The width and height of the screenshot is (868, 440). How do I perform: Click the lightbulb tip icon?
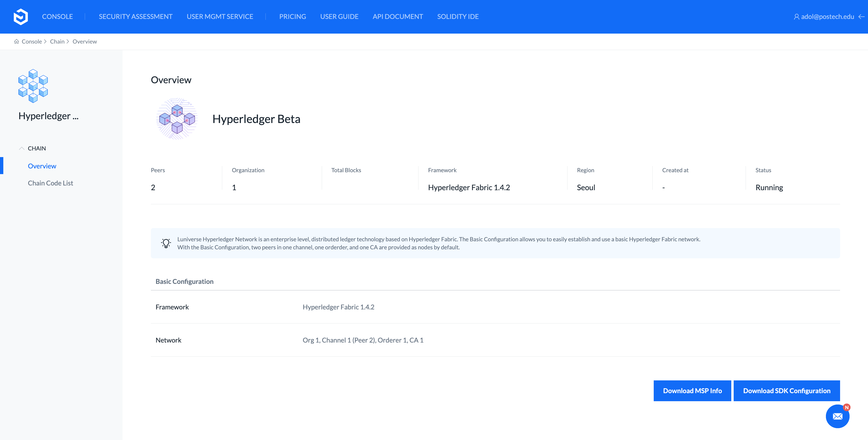166,243
